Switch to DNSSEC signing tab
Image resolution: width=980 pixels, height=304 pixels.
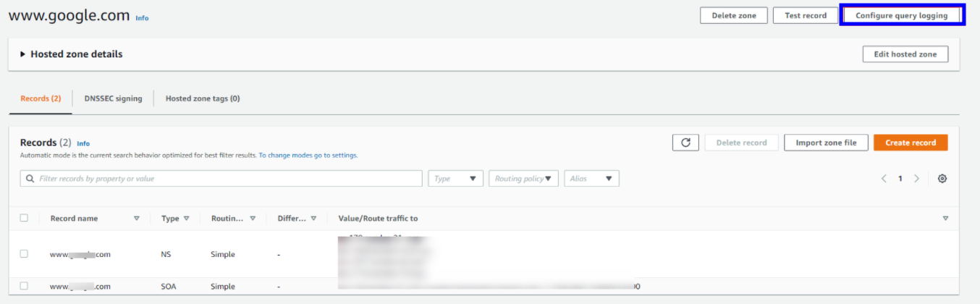113,98
